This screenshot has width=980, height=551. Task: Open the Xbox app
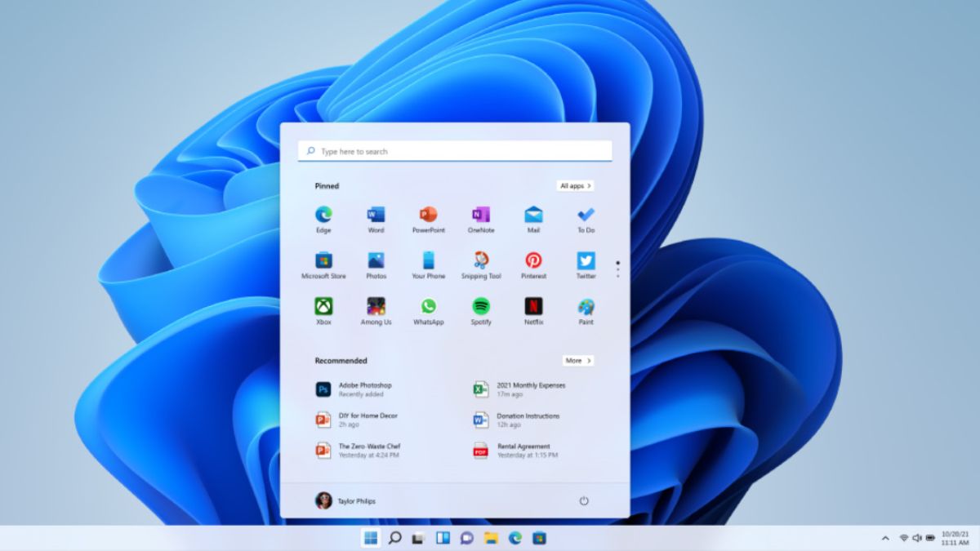pyautogui.click(x=323, y=311)
